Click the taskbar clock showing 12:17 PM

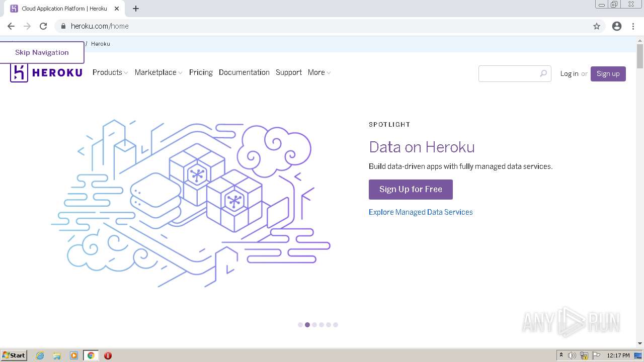(x=618, y=355)
